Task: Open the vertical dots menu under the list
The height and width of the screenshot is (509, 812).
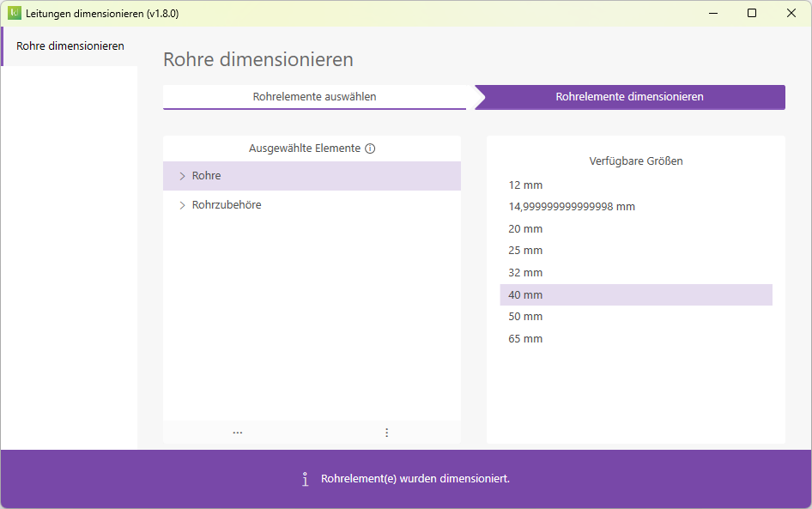Action: [x=386, y=433]
